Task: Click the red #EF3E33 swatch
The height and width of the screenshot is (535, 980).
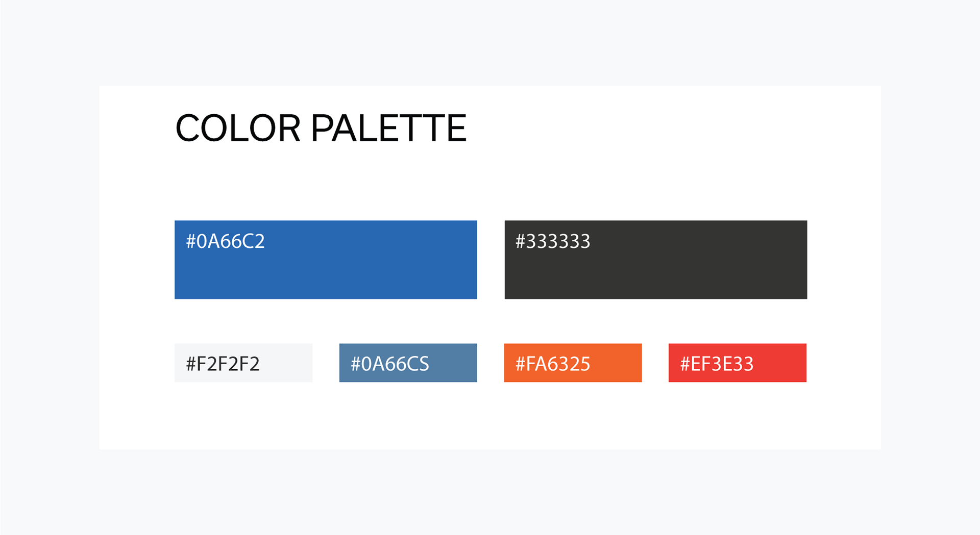Action: pyautogui.click(x=738, y=363)
